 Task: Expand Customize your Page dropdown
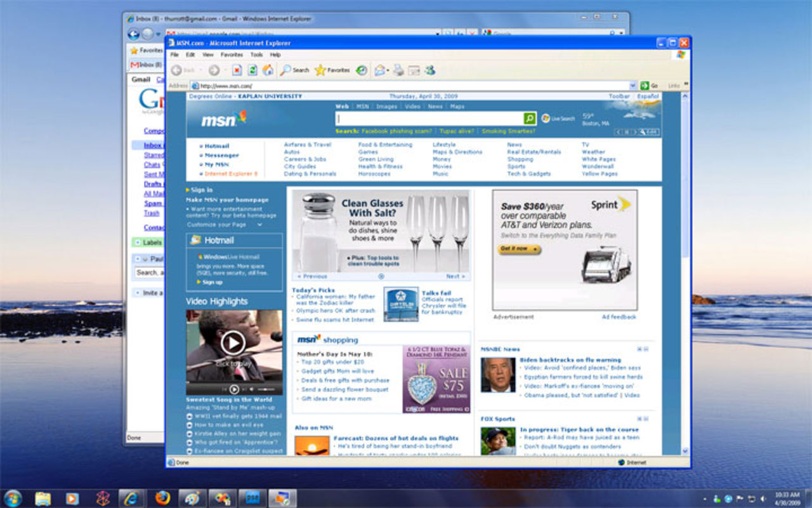coord(259,225)
